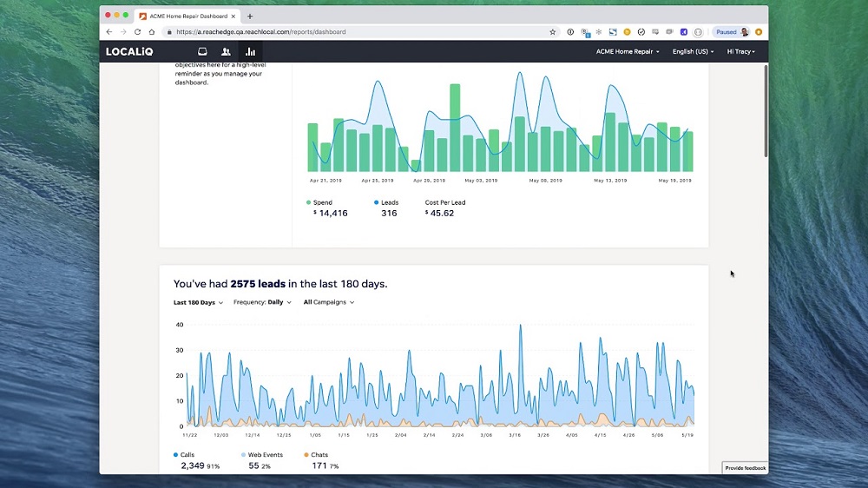
Task: Select the bar chart reports icon
Action: pyautogui.click(x=250, y=51)
